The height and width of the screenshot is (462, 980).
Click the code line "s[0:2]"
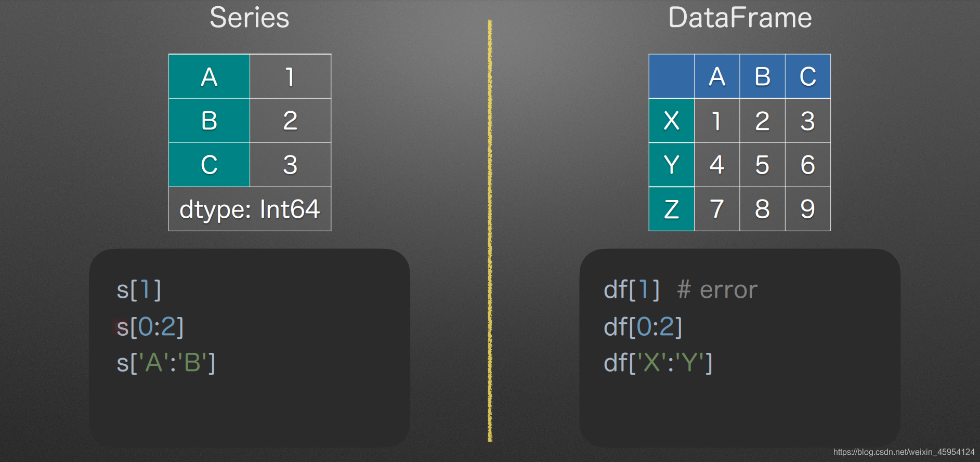tap(150, 327)
